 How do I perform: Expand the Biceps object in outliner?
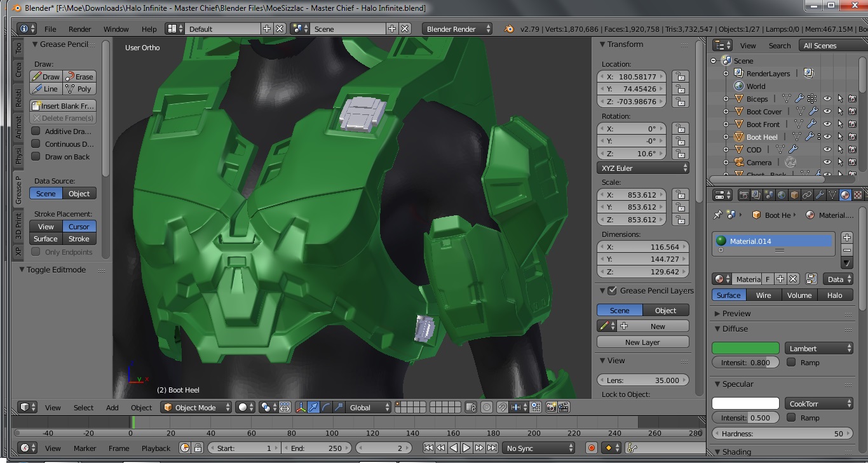[726, 99]
